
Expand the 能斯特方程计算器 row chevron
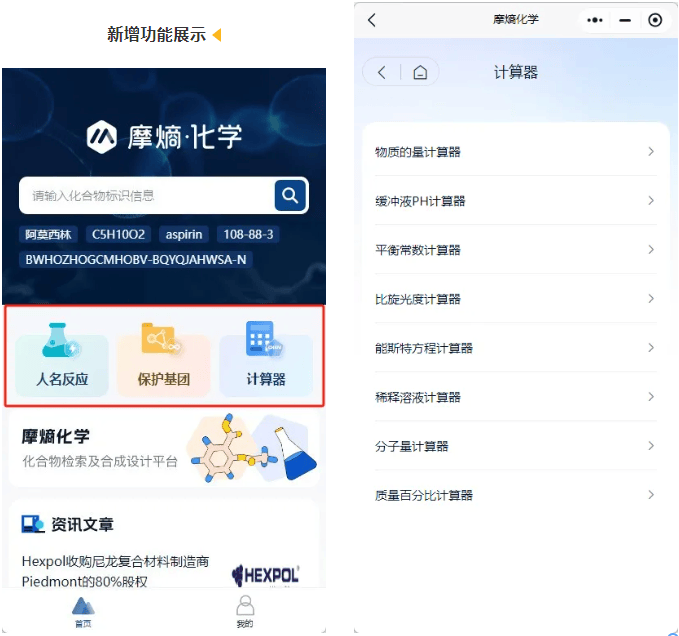651,348
